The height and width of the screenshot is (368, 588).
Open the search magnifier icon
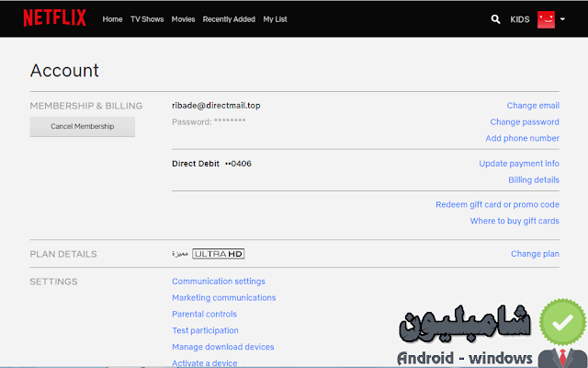[x=495, y=19]
